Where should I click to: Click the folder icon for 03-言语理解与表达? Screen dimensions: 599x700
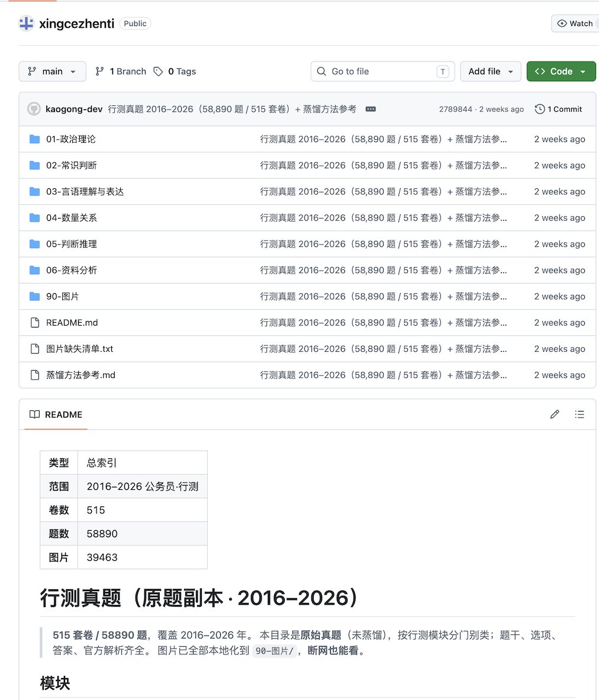tap(34, 192)
